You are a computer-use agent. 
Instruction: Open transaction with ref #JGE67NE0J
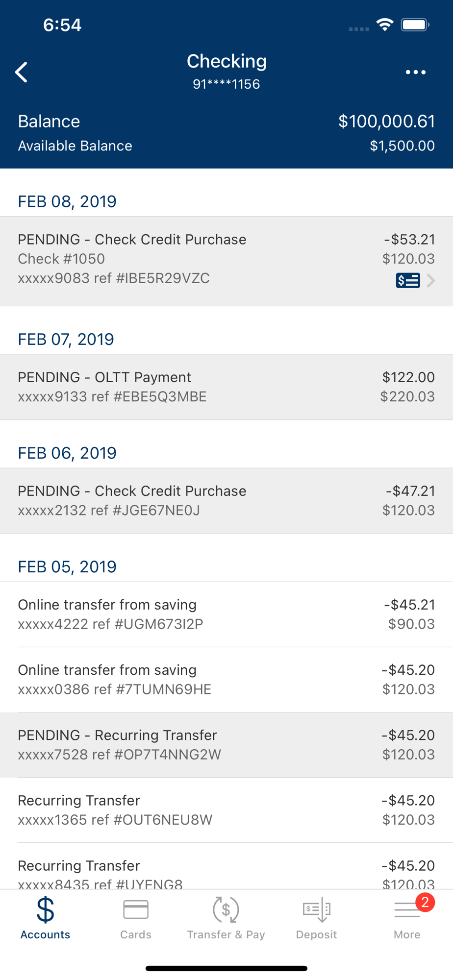pyautogui.click(x=226, y=500)
